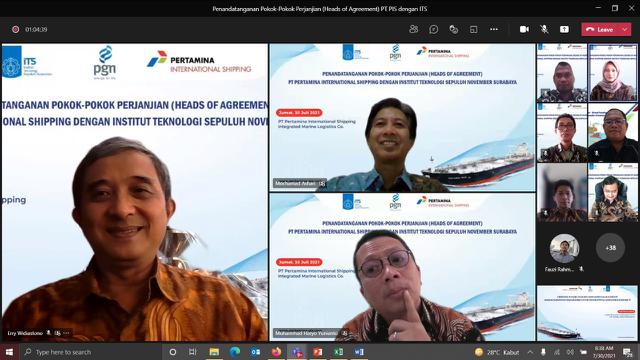Launch Microsoft Edge from the taskbar
The height and width of the screenshot is (360, 640).
tap(235, 352)
